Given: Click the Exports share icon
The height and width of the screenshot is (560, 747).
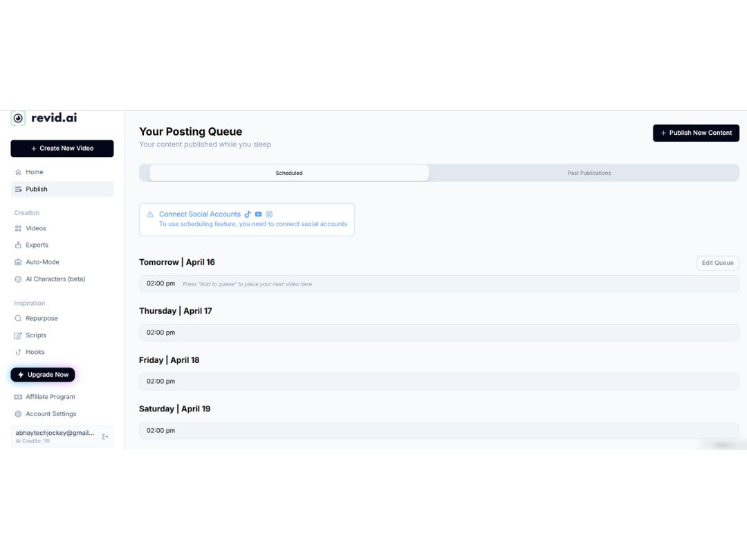Looking at the screenshot, I should [18, 245].
